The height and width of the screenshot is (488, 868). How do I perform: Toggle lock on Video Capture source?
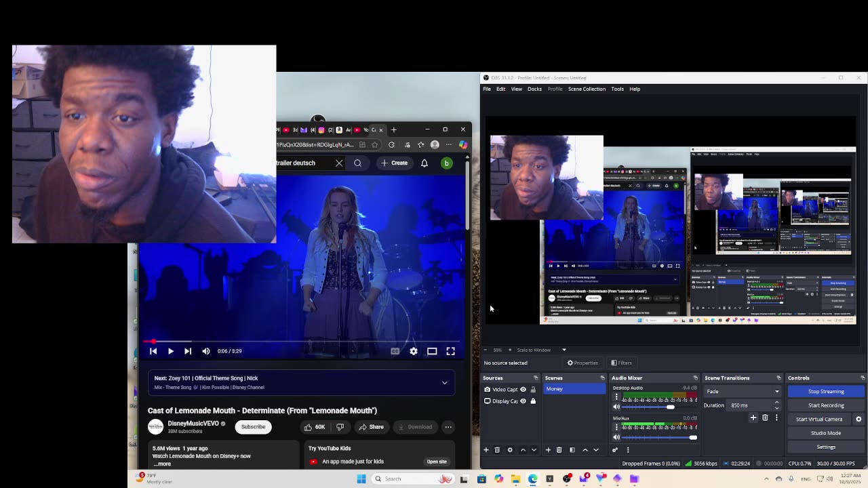tap(533, 390)
